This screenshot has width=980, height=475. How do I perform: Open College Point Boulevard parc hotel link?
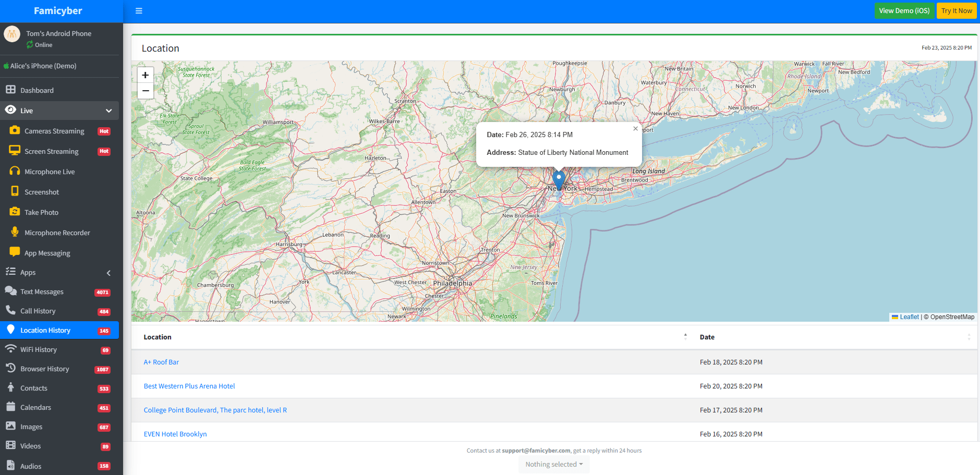[x=215, y=410]
